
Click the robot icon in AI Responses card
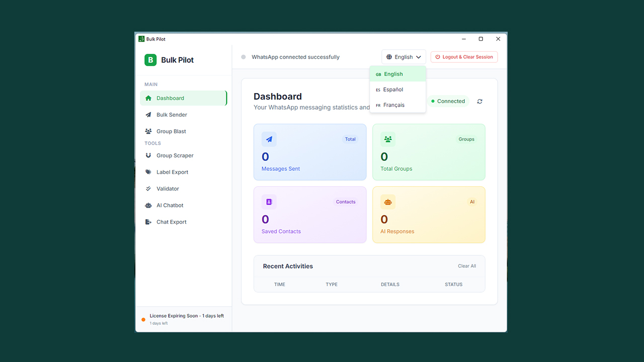[x=388, y=202]
